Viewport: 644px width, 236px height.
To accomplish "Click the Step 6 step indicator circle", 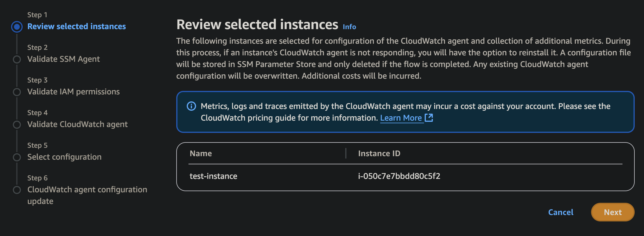I will [17, 190].
